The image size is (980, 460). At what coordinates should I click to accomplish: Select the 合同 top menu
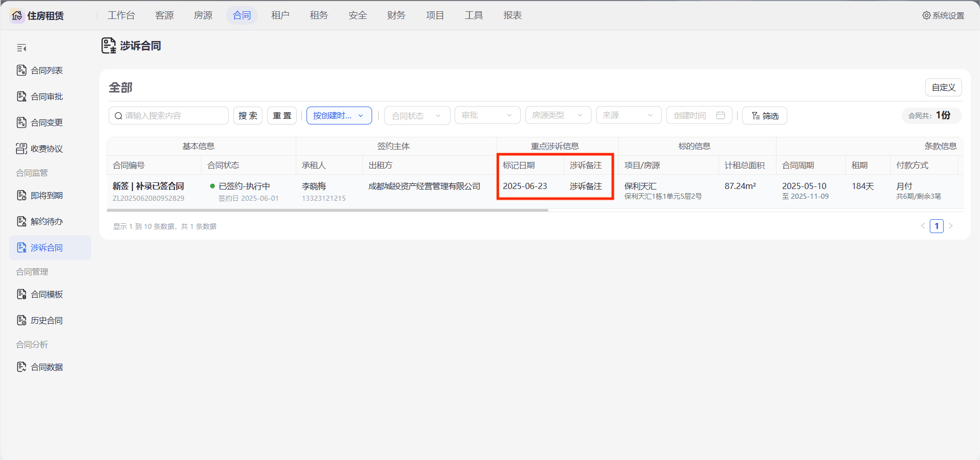[242, 15]
